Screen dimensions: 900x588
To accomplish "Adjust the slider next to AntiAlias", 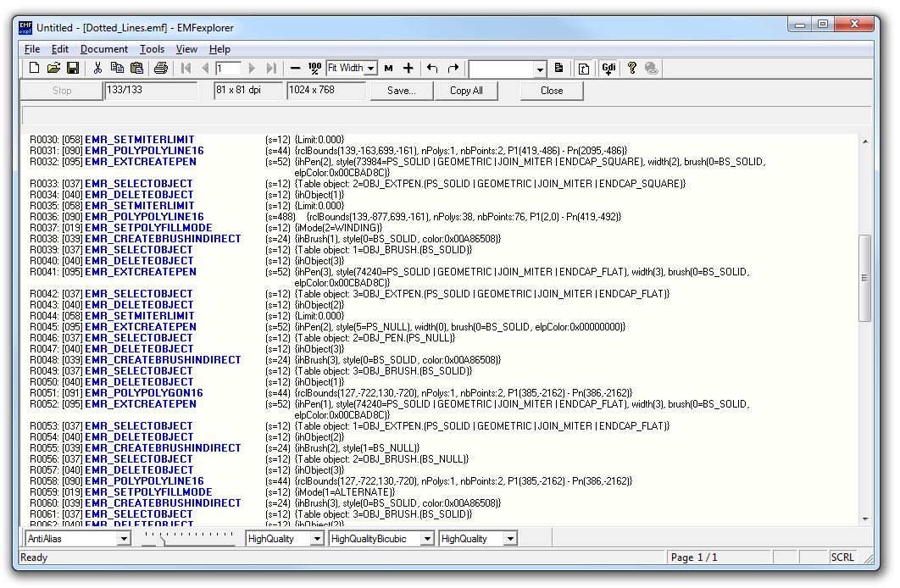I will pos(162,540).
